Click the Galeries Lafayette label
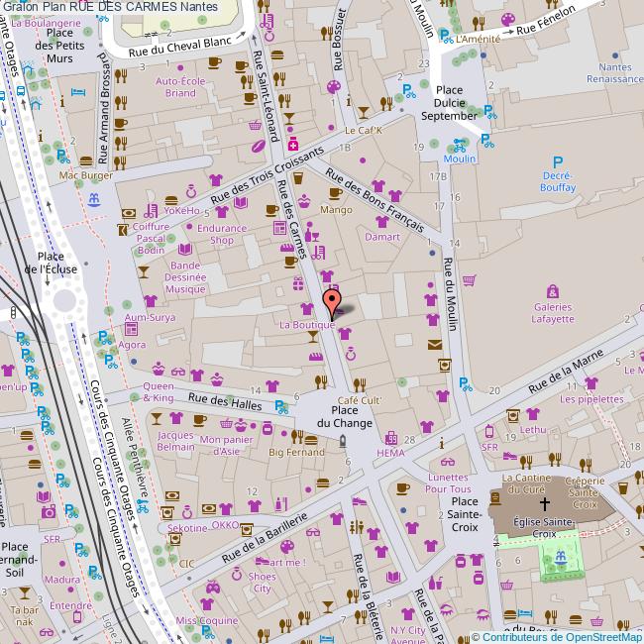The image size is (644, 644). coord(553,312)
